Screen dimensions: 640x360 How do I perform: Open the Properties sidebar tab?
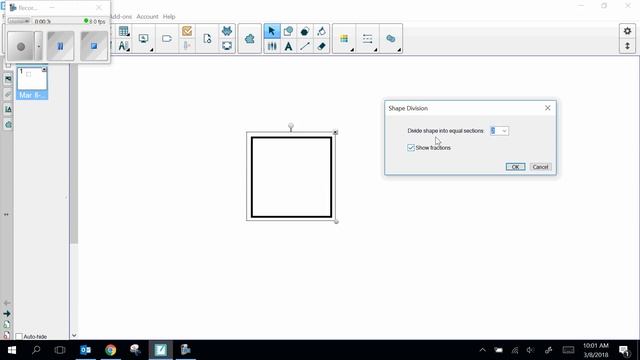click(x=8, y=109)
